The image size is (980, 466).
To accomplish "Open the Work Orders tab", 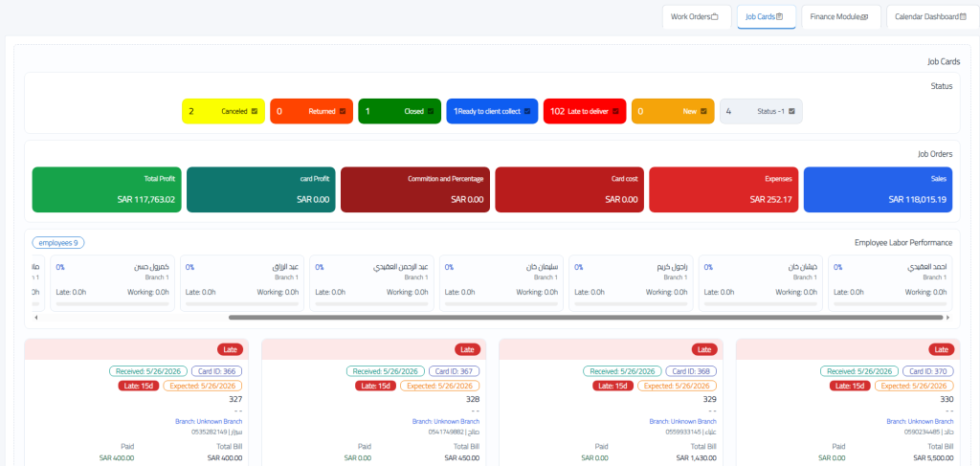I will pyautogui.click(x=697, y=17).
